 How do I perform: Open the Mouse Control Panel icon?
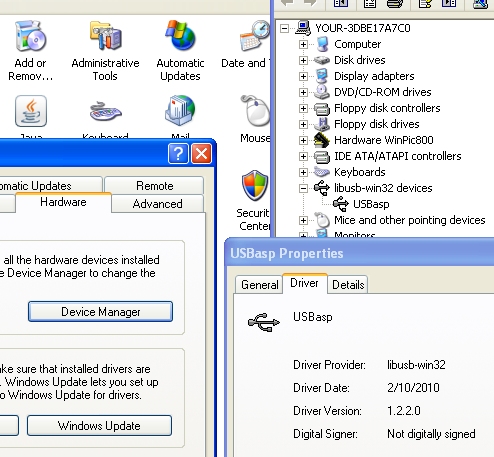point(255,111)
